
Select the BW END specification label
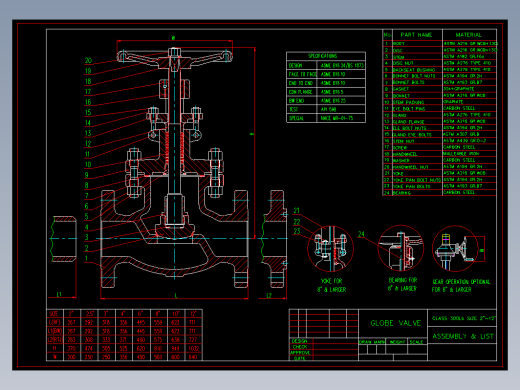coord(296,100)
